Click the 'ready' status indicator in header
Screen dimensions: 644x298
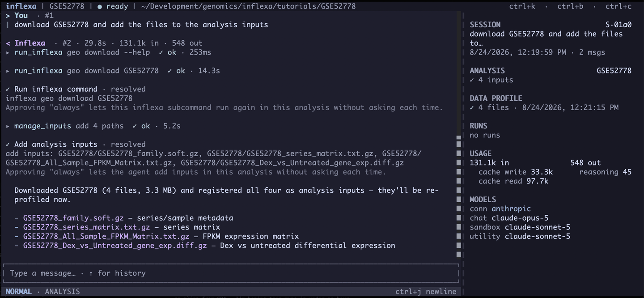(113, 6)
